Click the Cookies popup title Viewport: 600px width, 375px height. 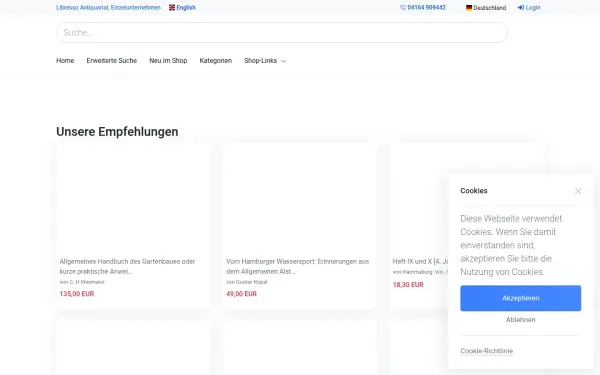click(474, 191)
